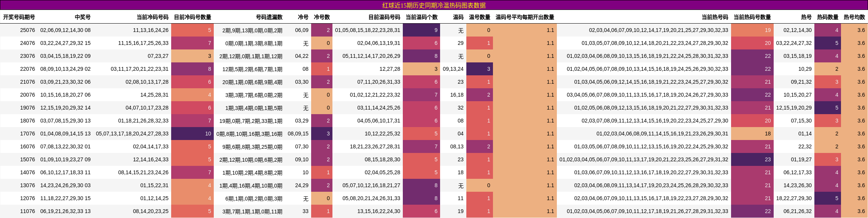Screen dimensions: 868x218
Task: Select the 开奖号码期号 column header
Action: click(x=19, y=17)
